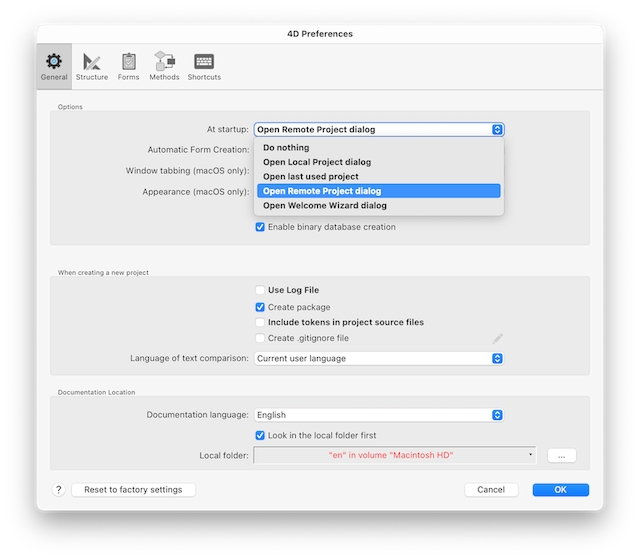This screenshot has height=559, width=640.
Task: Open the Forms preferences icon
Action: click(128, 66)
